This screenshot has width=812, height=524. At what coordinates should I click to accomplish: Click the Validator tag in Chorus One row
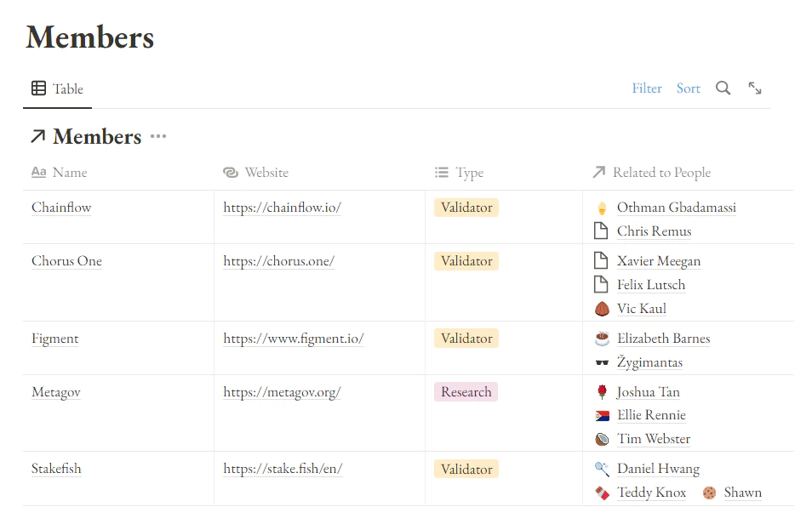[x=466, y=261]
